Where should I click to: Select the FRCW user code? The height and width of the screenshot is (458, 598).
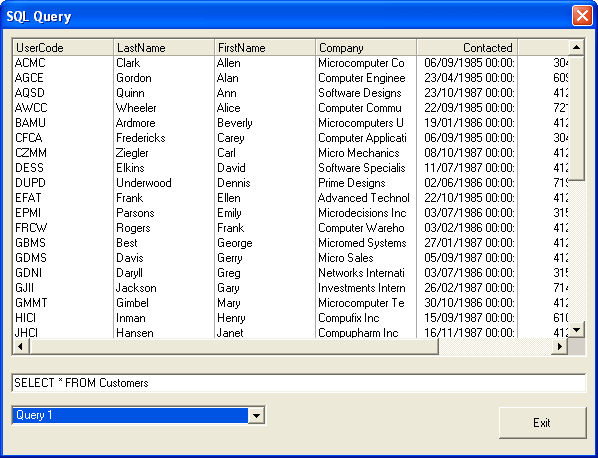(x=31, y=228)
